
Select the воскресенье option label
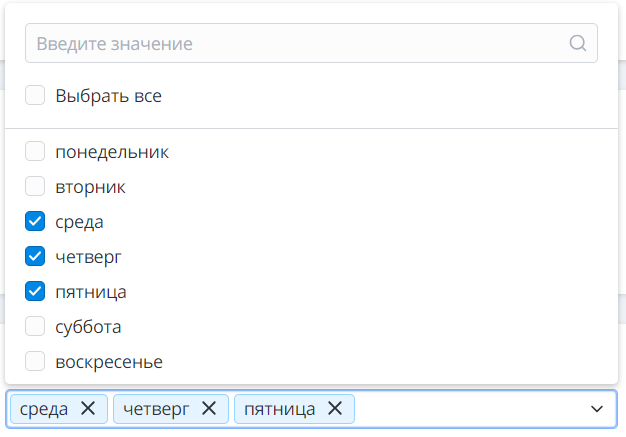(x=109, y=362)
